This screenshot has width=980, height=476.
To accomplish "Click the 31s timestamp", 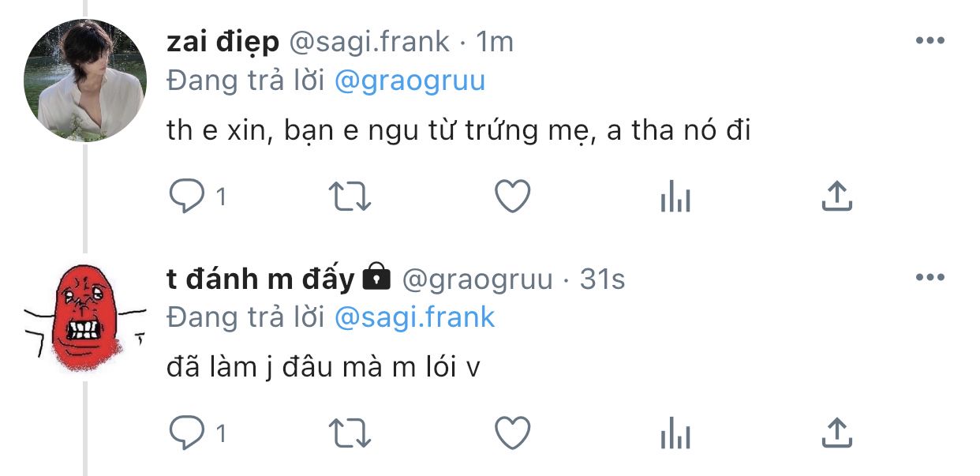I will pyautogui.click(x=602, y=279).
